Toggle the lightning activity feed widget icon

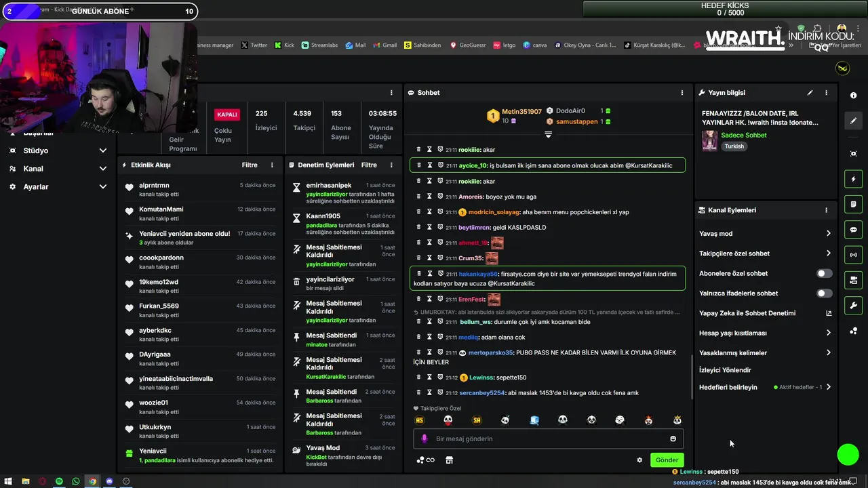pos(853,179)
